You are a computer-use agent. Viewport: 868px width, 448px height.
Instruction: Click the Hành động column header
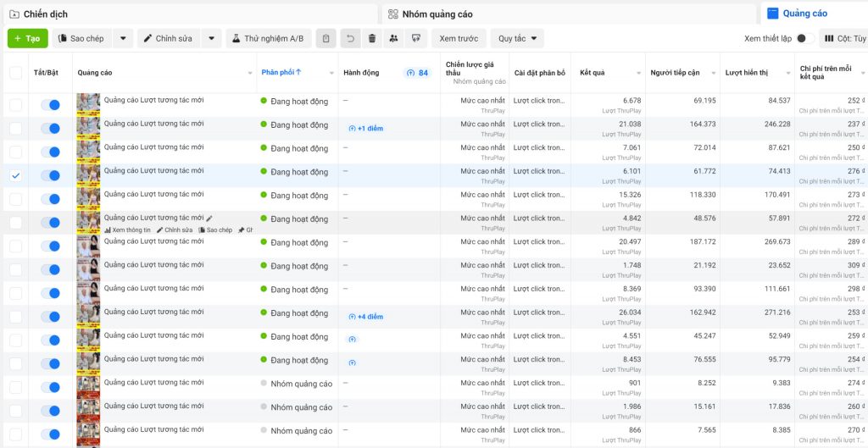coord(361,73)
